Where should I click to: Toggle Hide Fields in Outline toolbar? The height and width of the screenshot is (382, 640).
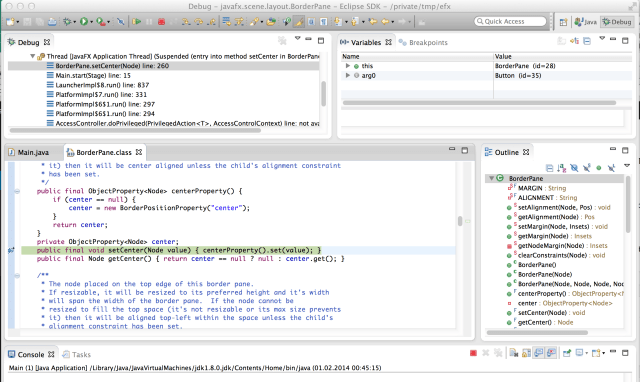(574, 168)
